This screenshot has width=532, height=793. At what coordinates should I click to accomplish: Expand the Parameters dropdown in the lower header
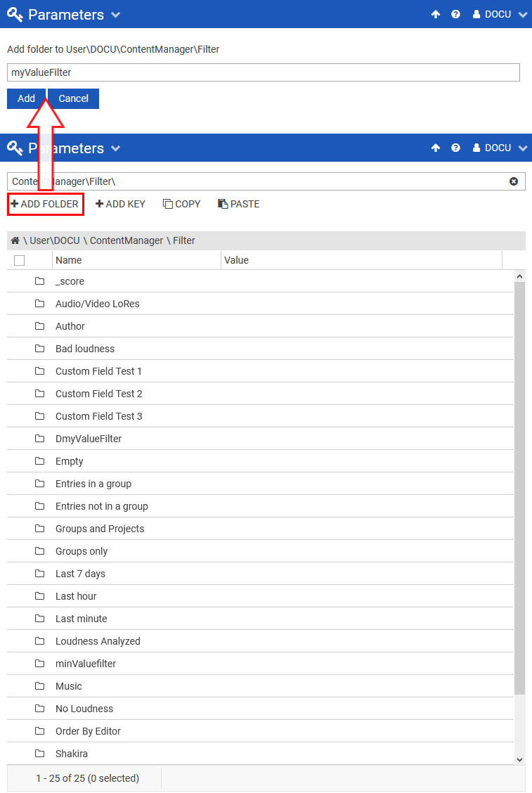click(x=116, y=148)
